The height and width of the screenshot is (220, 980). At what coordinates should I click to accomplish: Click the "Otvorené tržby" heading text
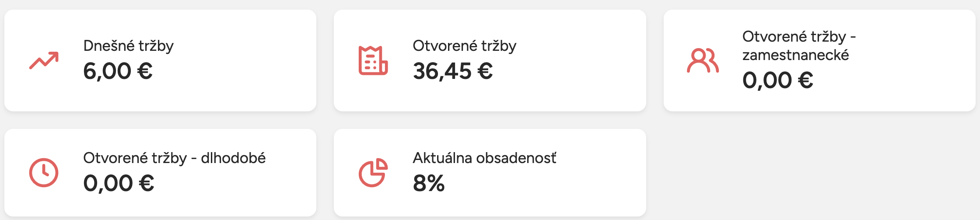tap(464, 46)
